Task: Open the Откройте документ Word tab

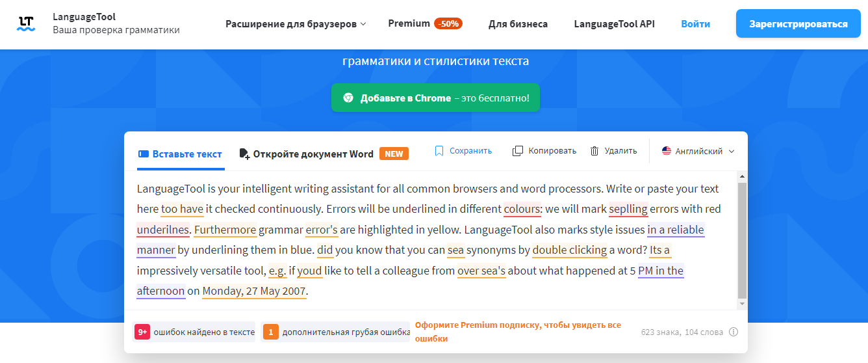Action: coord(313,154)
